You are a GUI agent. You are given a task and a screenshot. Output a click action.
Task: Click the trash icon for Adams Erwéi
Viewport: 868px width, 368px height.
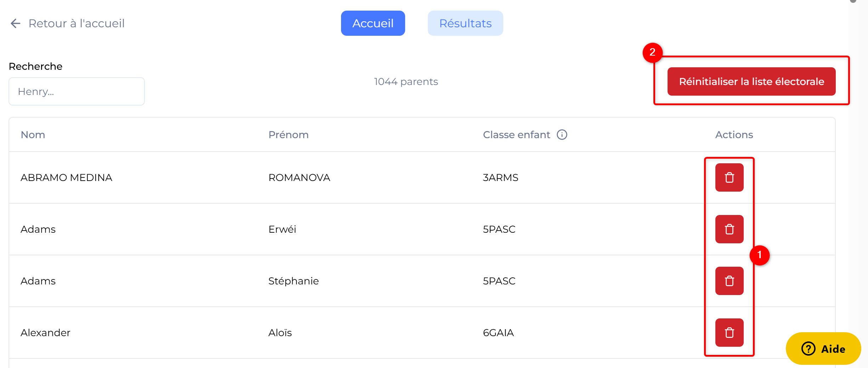tap(729, 229)
